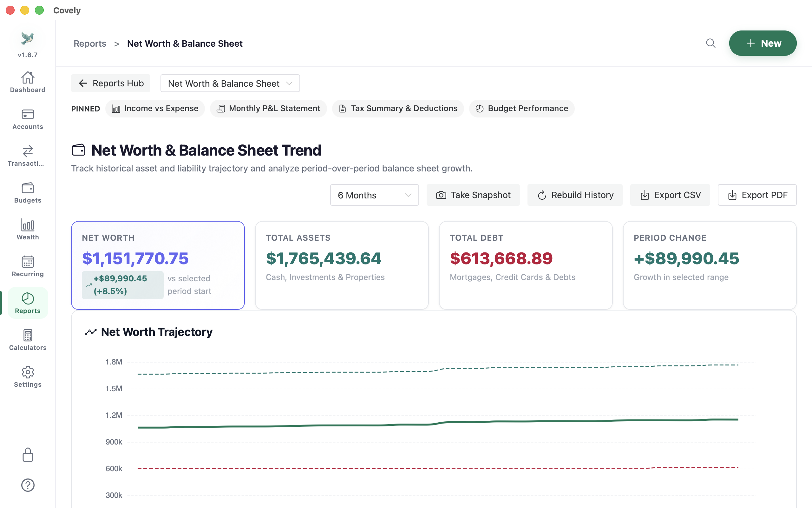Select the Total Debt summary card

point(526,265)
